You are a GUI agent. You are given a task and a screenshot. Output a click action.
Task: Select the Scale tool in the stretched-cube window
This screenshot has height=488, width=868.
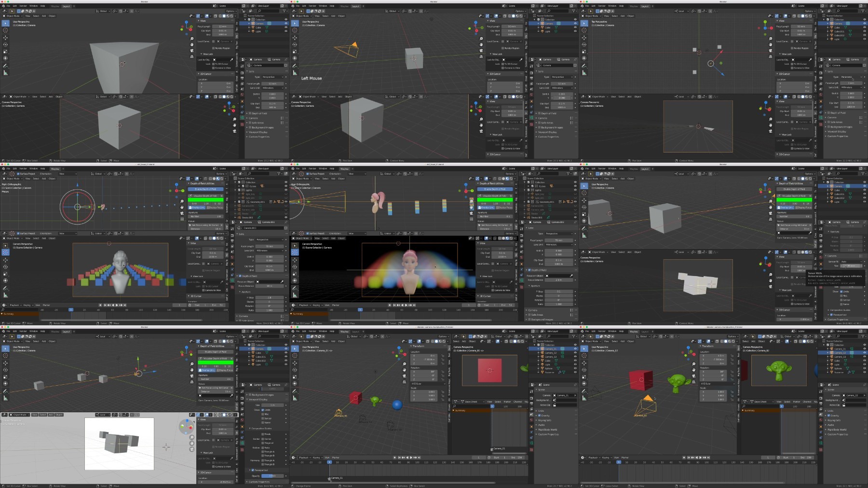point(5,52)
